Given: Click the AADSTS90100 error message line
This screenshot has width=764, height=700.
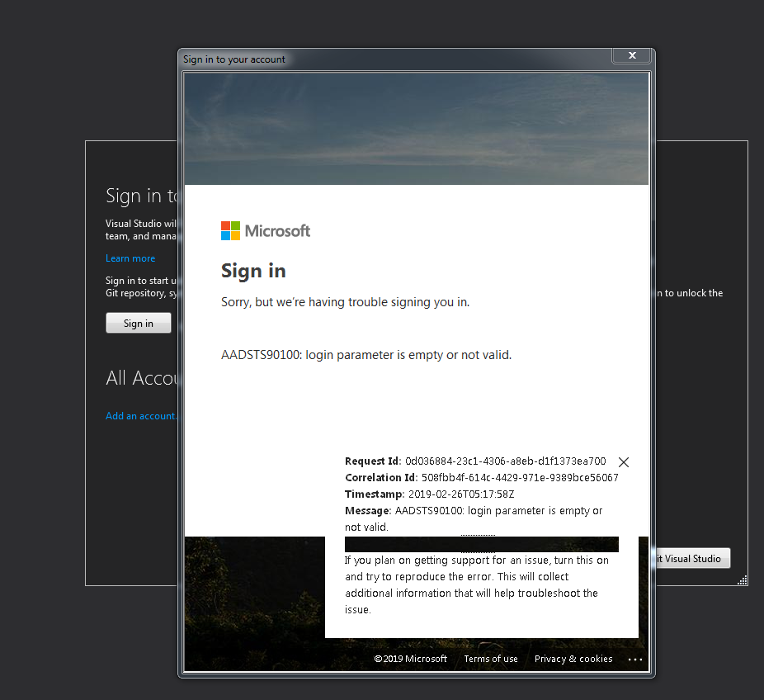Looking at the screenshot, I should [366, 355].
